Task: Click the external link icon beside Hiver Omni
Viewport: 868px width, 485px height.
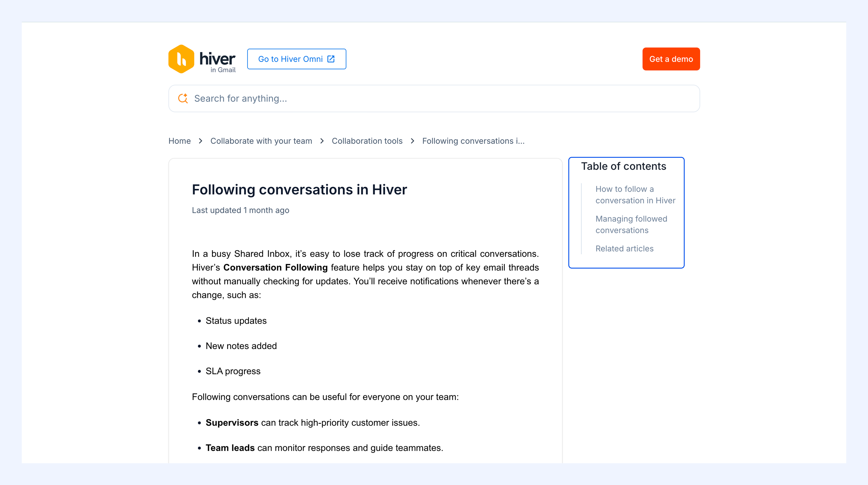Action: point(331,59)
